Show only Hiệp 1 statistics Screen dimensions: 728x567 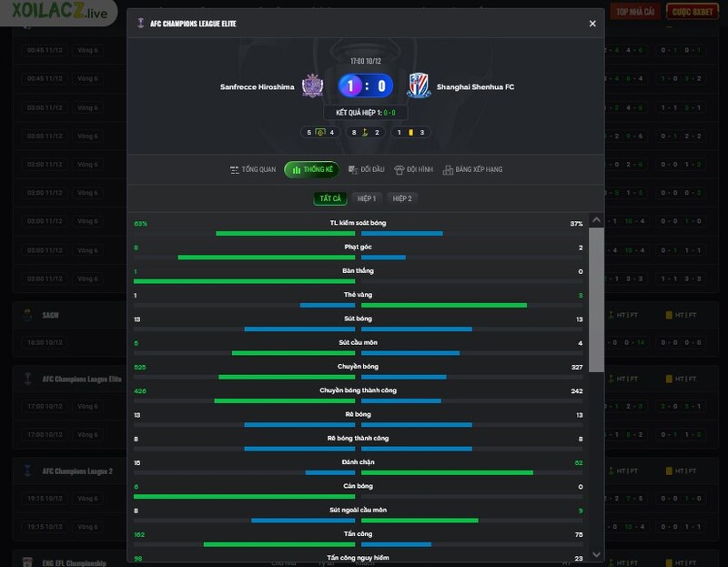pos(366,198)
